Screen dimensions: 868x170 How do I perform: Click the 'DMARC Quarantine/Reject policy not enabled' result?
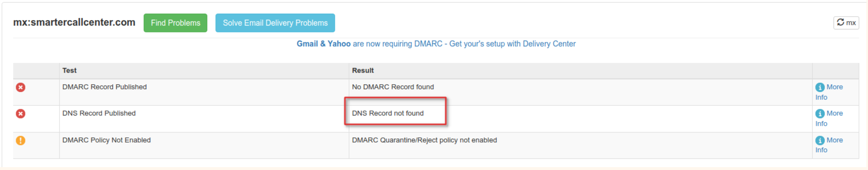point(424,140)
